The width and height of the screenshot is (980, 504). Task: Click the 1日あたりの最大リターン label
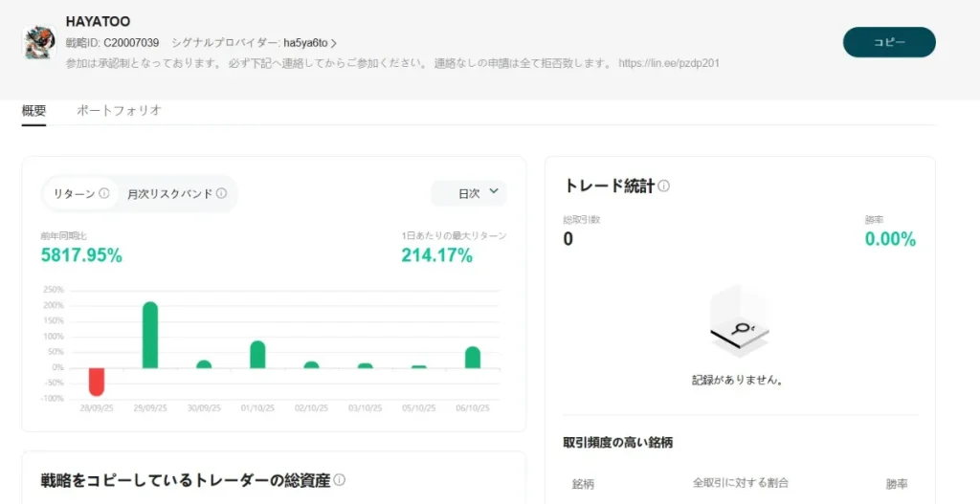(454, 236)
